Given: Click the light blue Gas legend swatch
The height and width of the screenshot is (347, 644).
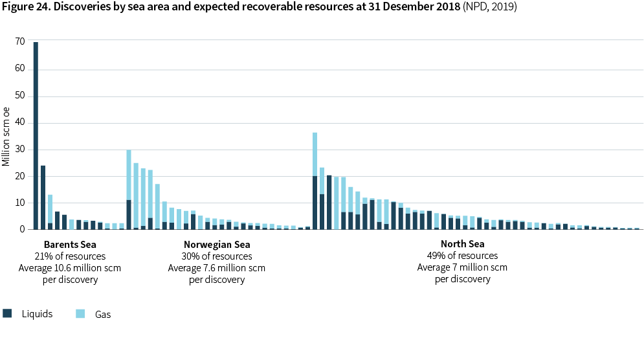Looking at the screenshot, I should [x=80, y=313].
